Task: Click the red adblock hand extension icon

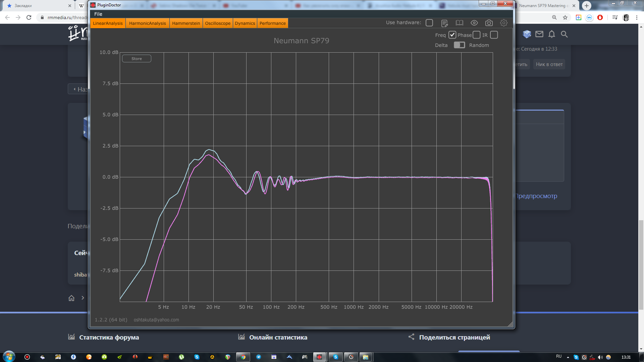Action: click(x=600, y=17)
